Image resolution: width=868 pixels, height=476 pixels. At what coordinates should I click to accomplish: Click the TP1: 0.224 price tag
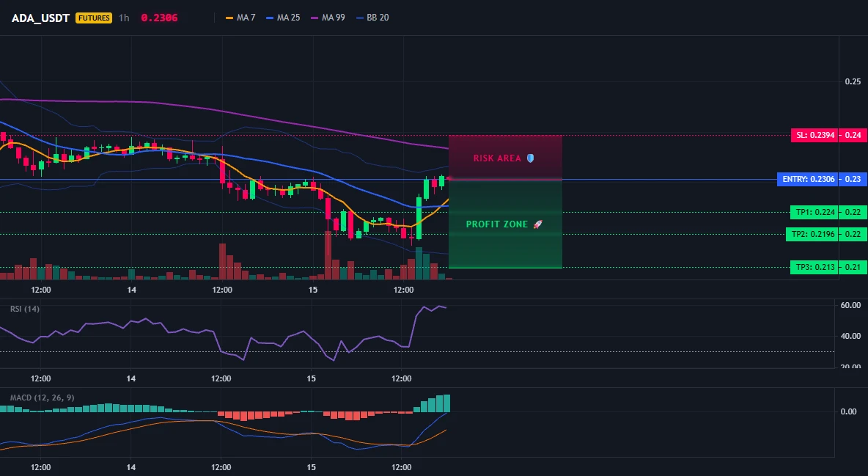coord(814,212)
